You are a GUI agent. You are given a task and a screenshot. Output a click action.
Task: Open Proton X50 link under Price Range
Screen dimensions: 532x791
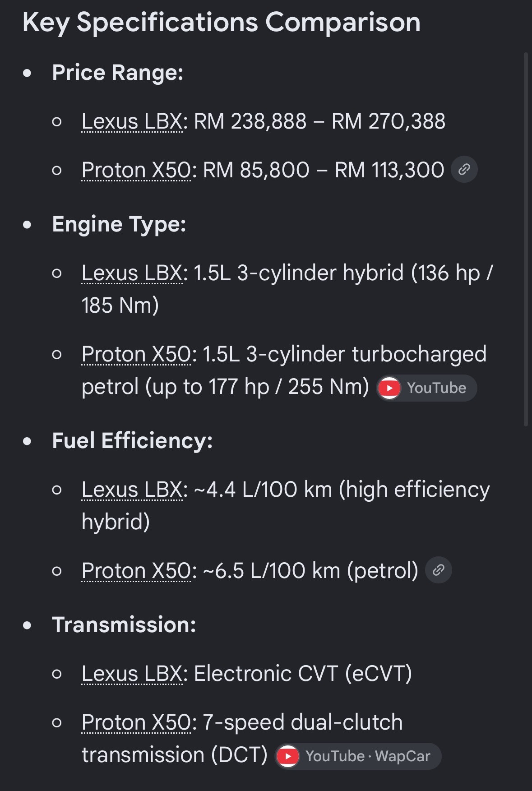point(136,170)
